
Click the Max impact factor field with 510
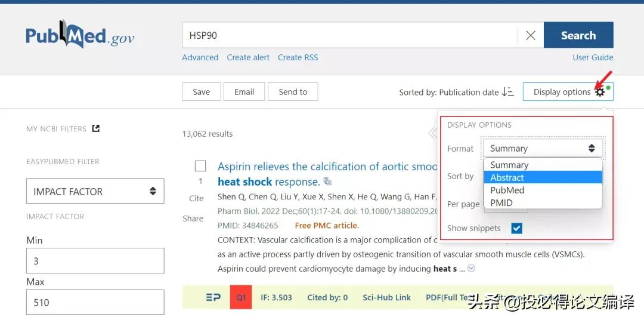tap(95, 302)
